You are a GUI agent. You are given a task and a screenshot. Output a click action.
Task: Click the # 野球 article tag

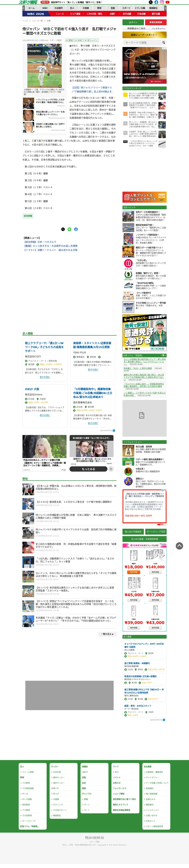(69, 40)
